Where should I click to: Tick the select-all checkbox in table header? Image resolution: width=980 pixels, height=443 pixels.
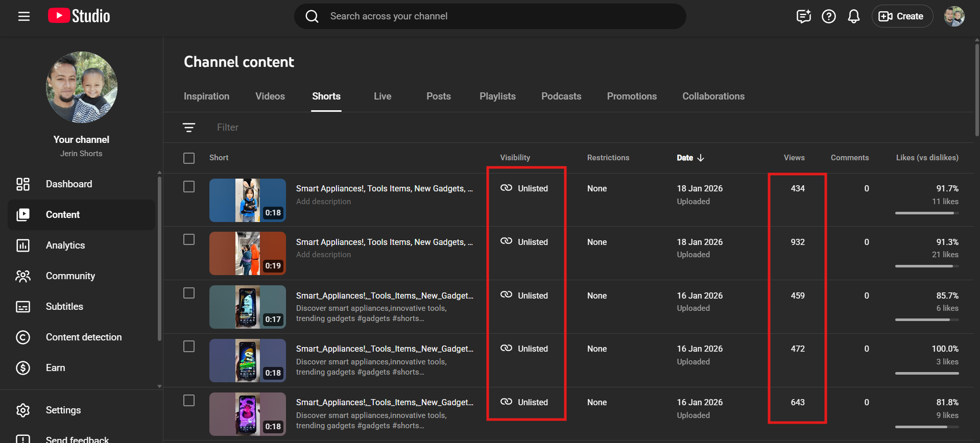(189, 158)
